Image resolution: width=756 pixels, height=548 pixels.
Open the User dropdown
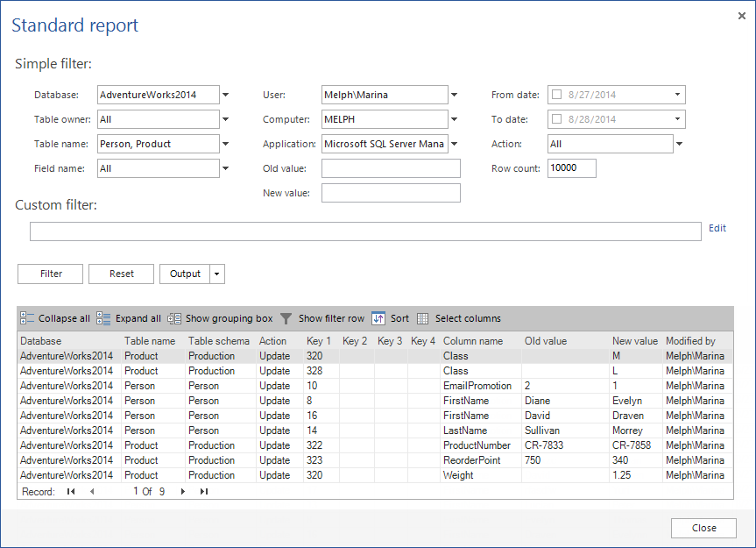tap(454, 95)
